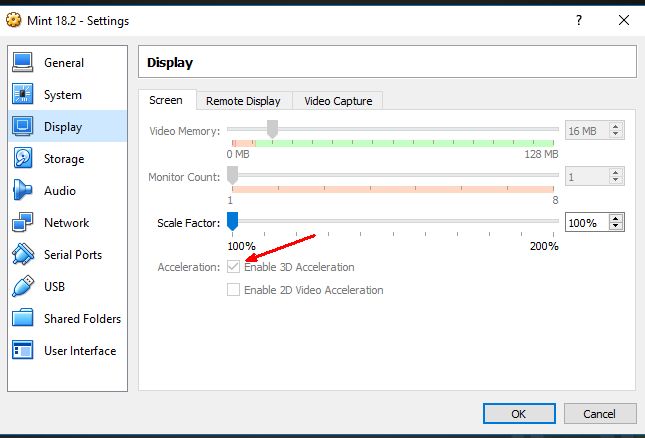This screenshot has height=438, width=645.
Task: Click the Settings gear icon in title bar
Action: [x=14, y=20]
